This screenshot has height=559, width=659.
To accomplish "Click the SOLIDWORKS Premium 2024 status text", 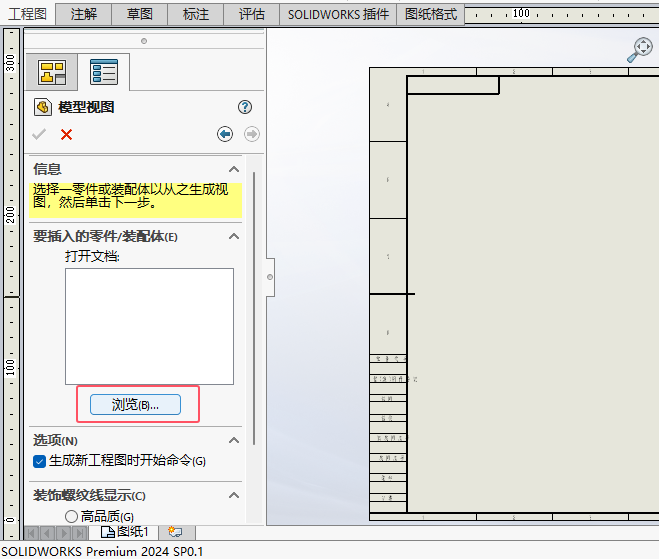I will pyautogui.click(x=102, y=551).
